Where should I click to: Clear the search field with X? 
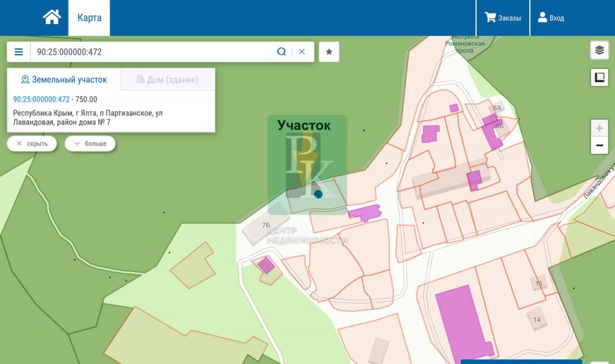click(301, 52)
